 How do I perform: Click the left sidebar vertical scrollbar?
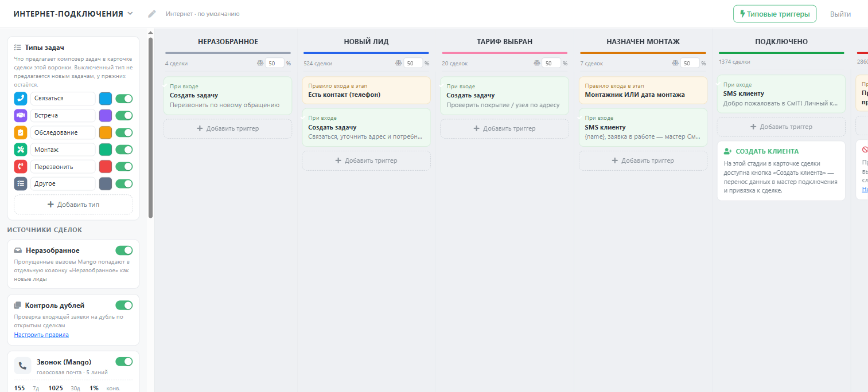point(150,127)
